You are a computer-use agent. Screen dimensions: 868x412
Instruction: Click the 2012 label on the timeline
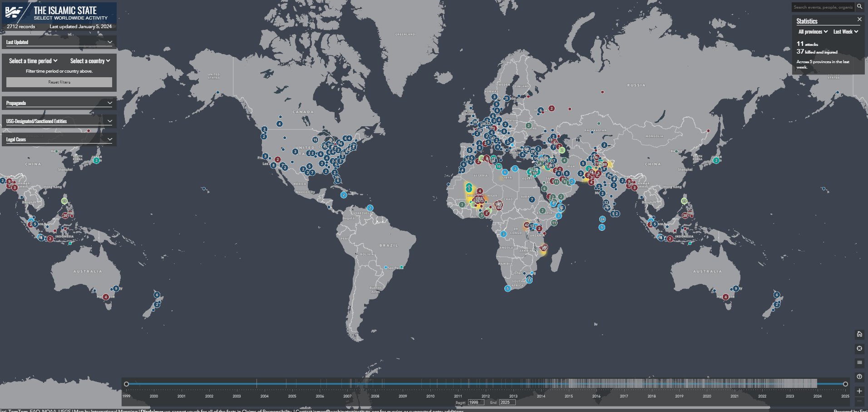pos(486,396)
